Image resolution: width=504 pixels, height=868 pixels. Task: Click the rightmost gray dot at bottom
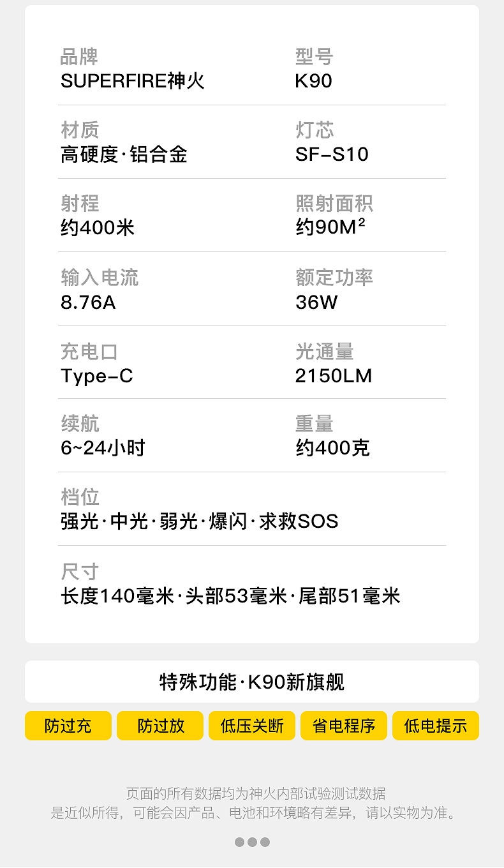click(x=265, y=842)
